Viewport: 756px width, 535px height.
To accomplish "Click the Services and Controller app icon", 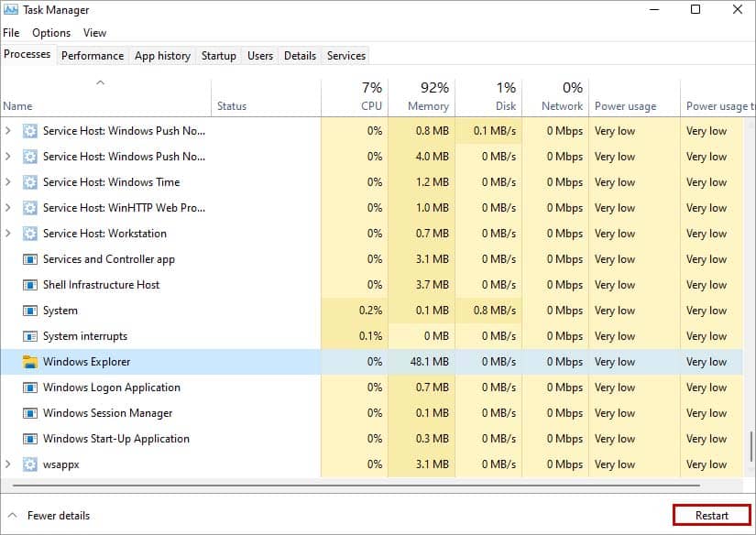I will pyautogui.click(x=30, y=259).
